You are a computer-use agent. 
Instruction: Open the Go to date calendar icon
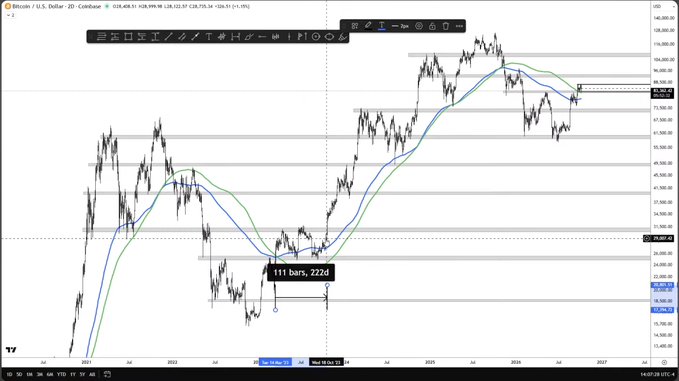click(x=107, y=374)
